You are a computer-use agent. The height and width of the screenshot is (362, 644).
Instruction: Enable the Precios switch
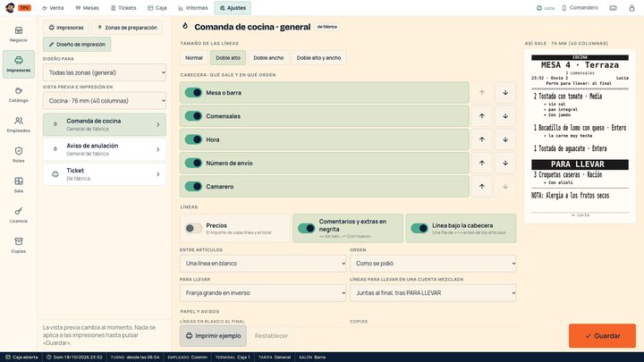[x=193, y=228]
